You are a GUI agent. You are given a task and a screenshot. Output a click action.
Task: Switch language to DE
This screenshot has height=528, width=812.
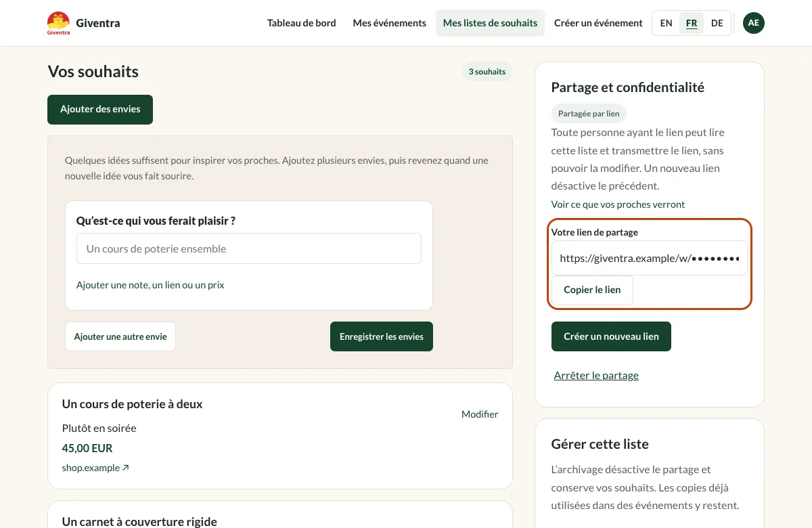tap(717, 23)
